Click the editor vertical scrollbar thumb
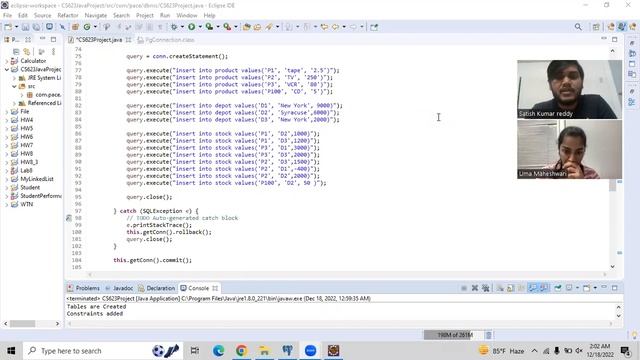Image resolution: width=640 pixels, height=360 pixels. (x=612, y=185)
